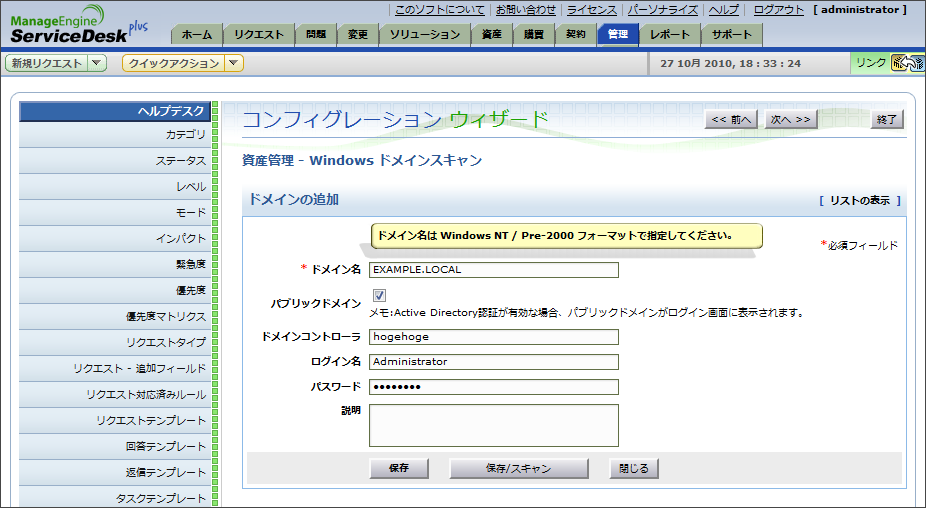
Task: Click the [ administrator ] user label
Action: (860, 9)
